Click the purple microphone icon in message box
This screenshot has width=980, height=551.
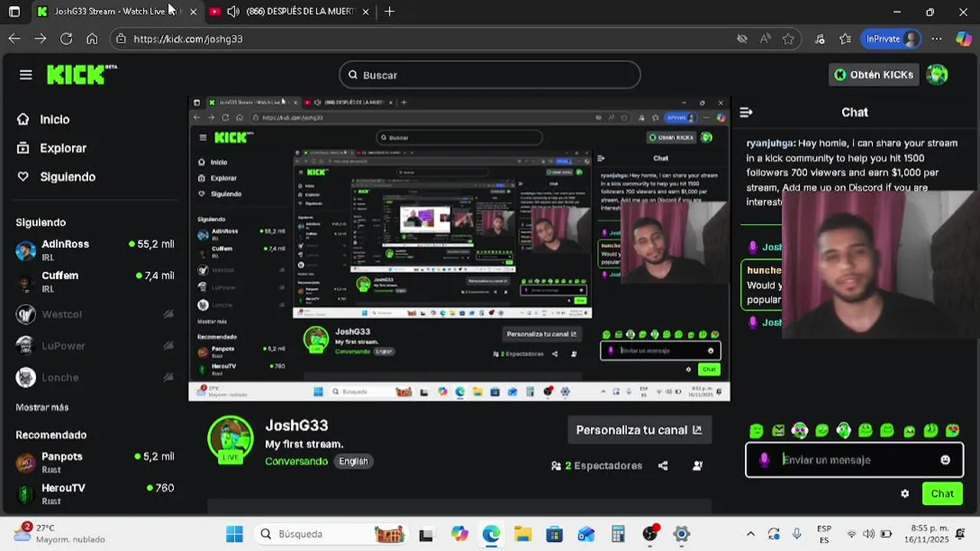(763, 460)
